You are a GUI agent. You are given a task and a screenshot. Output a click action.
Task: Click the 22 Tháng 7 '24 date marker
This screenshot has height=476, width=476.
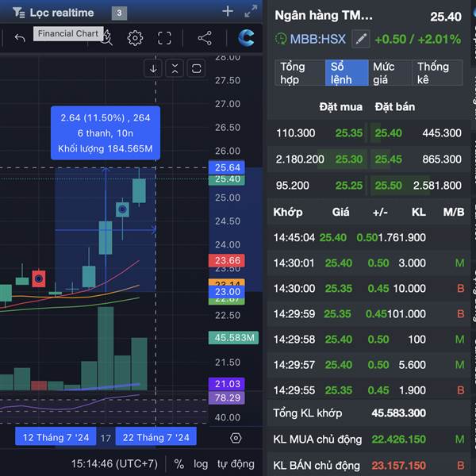tap(156, 437)
